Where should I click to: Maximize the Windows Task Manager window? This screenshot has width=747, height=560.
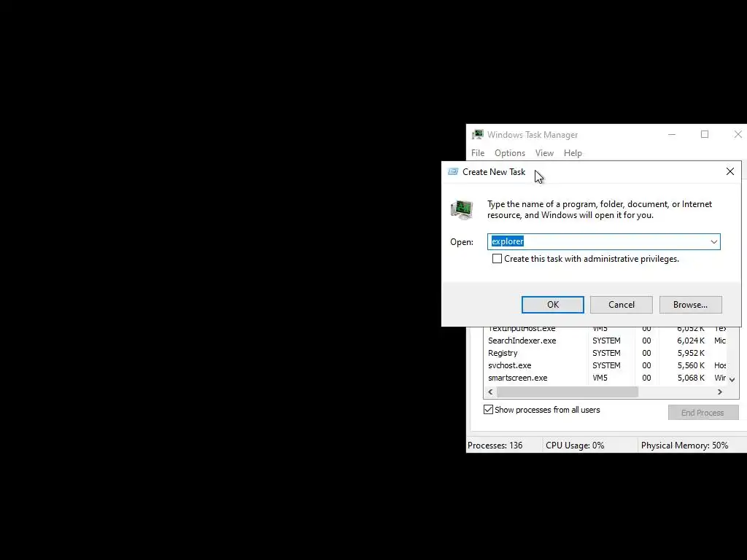705,135
